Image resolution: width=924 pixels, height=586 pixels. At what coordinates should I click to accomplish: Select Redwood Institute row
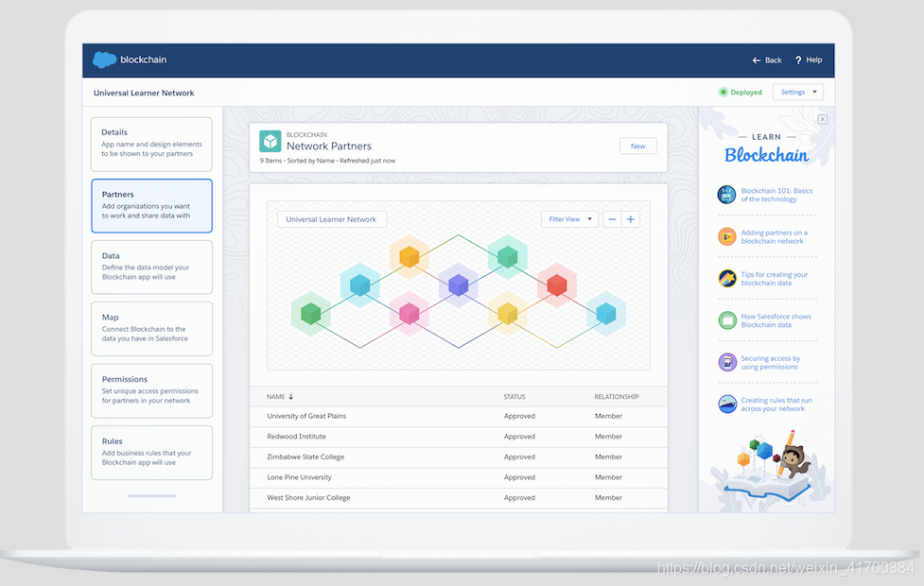(459, 437)
